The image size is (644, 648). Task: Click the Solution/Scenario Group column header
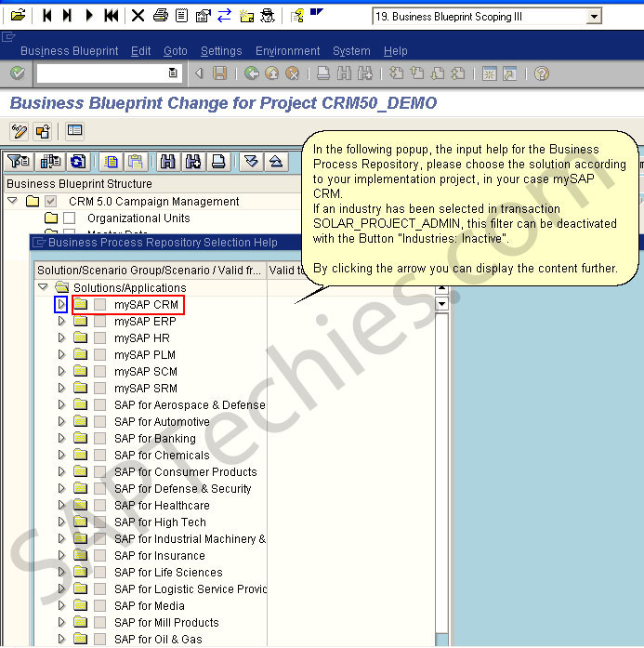[150, 271]
